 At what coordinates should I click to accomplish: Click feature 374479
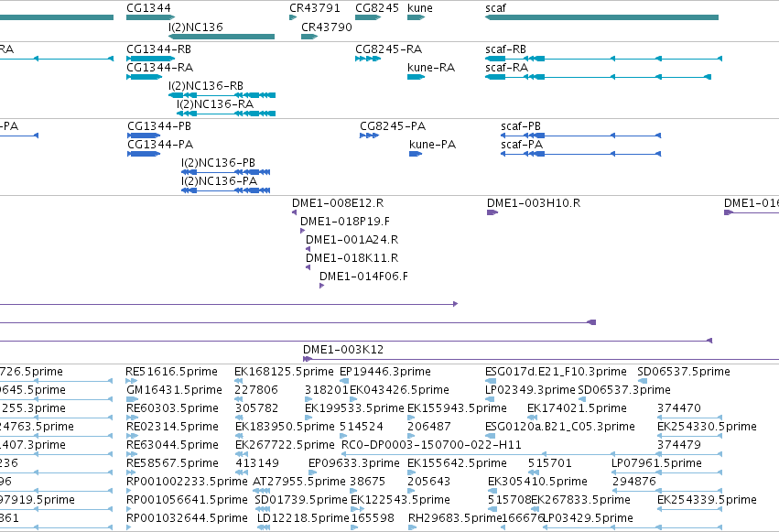(679, 445)
